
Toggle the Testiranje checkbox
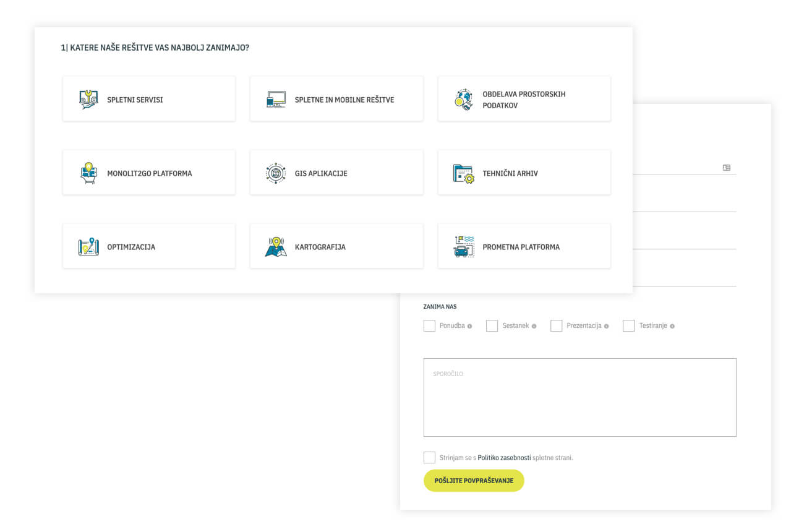628,326
